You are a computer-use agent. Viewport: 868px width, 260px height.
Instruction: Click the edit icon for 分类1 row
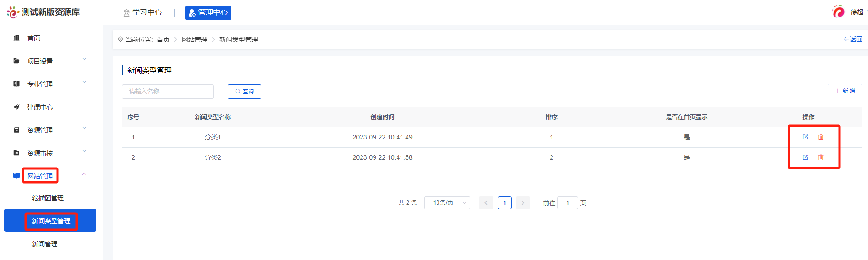(x=805, y=137)
